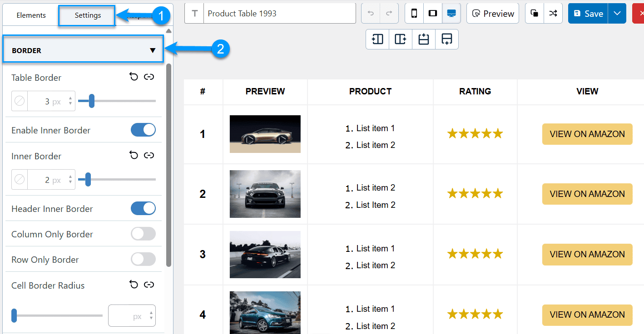Disable the Enable Inner Border toggle
The image size is (644, 334).
click(x=143, y=130)
